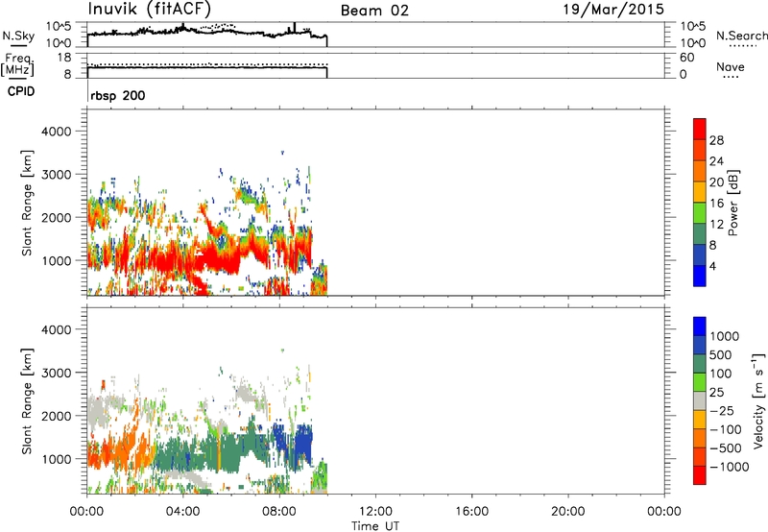The height and width of the screenshot is (532, 768).
Task: Click the velocity panel 'Slant Range [km]' label
Action: 27,401
